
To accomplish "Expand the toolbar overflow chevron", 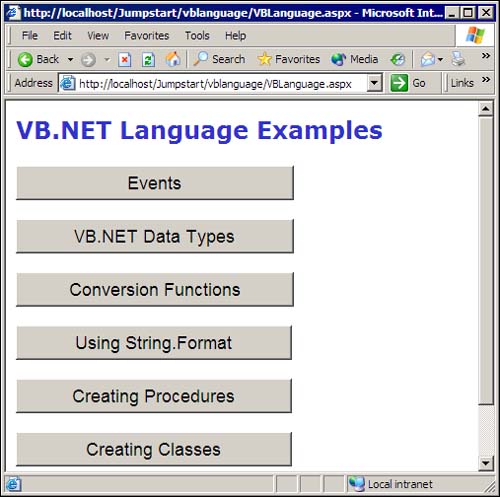I will click(x=486, y=56).
